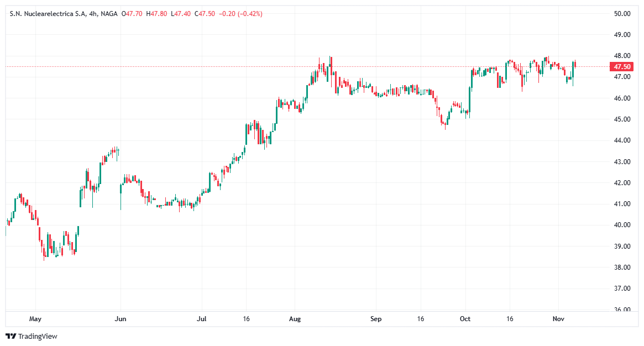Select the open value O47.70
The width and height of the screenshot is (644, 346).
point(133,14)
